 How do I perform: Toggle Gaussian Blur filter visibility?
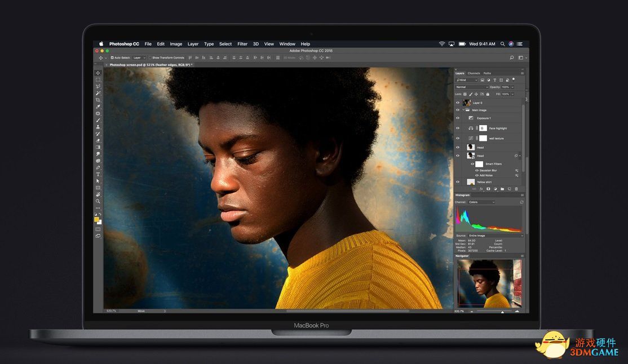(x=477, y=171)
